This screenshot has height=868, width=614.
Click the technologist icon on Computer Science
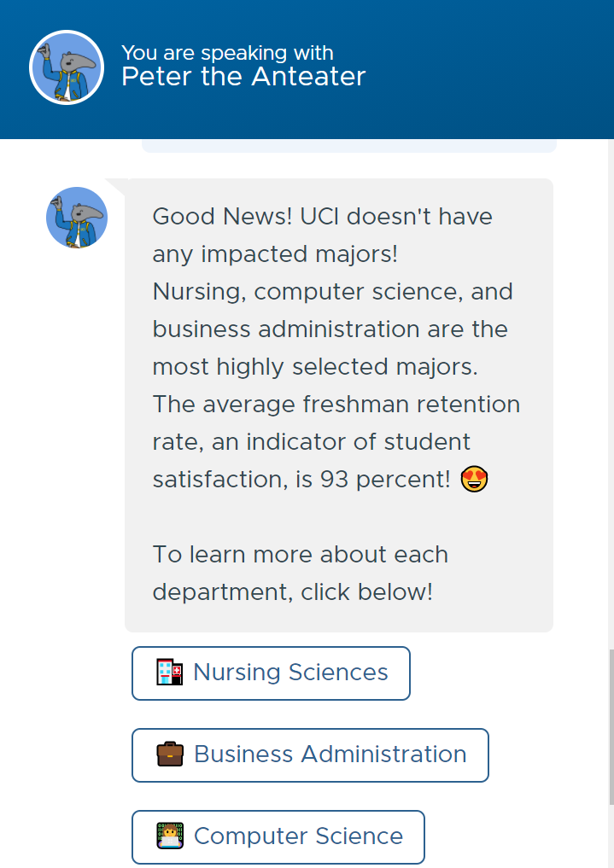pos(170,836)
